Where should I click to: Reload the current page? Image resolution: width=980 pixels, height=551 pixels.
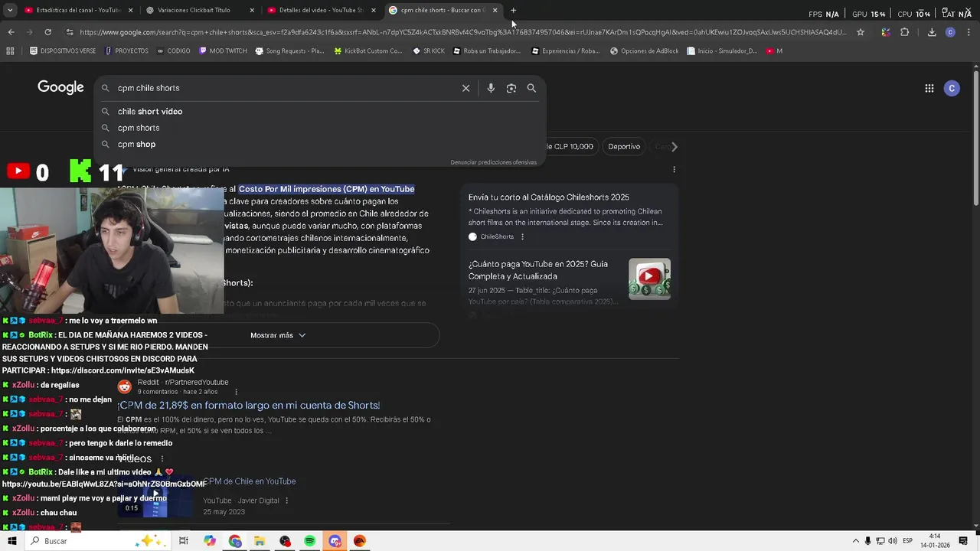(47, 32)
